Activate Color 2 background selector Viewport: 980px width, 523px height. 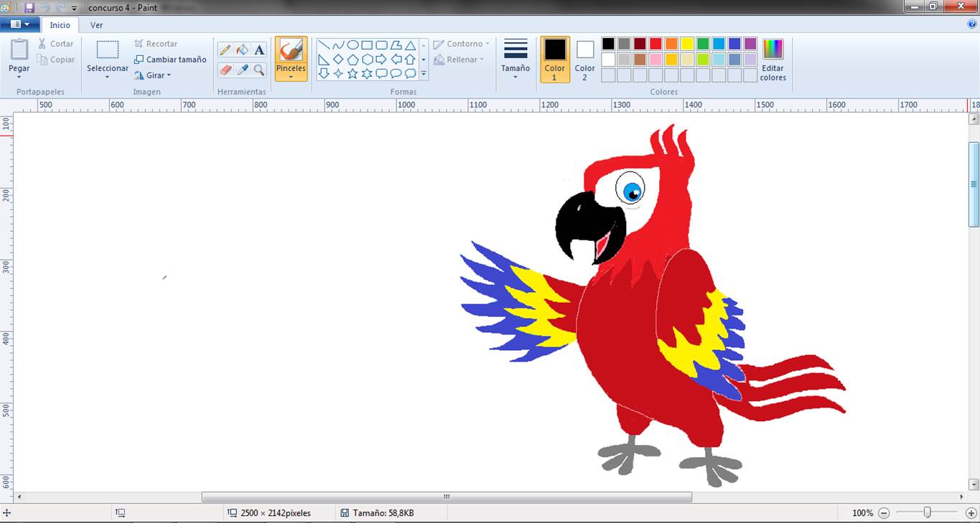[x=585, y=60]
